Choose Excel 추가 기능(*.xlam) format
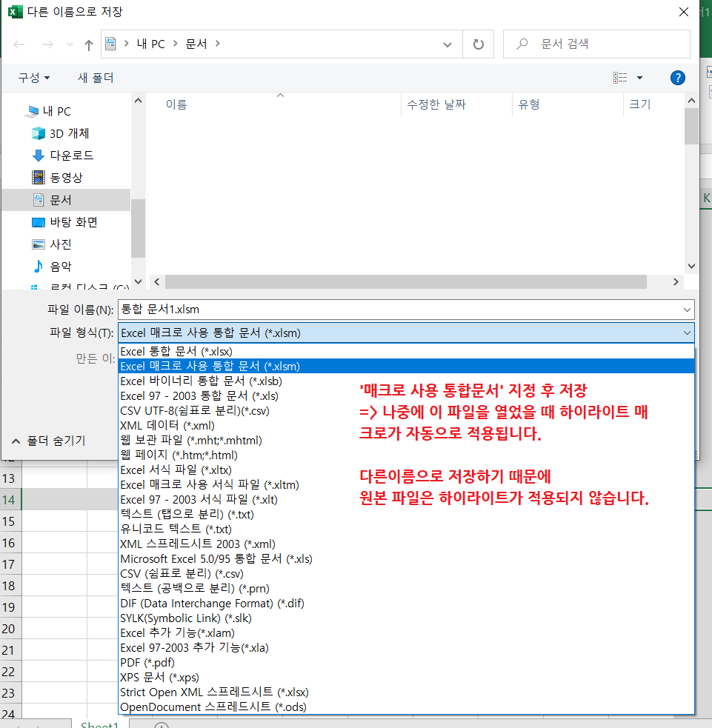Image resolution: width=712 pixels, height=728 pixels. tap(407, 633)
